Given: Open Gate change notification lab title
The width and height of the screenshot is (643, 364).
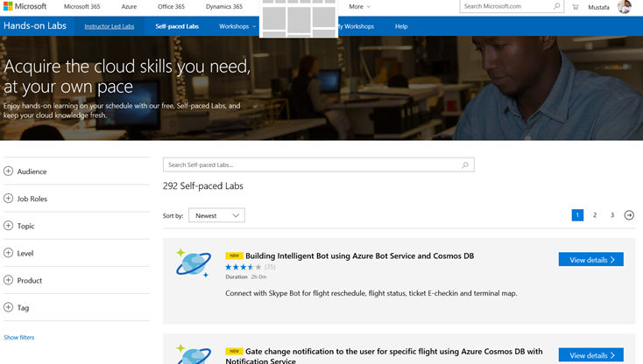Looking at the screenshot, I should 384,356.
